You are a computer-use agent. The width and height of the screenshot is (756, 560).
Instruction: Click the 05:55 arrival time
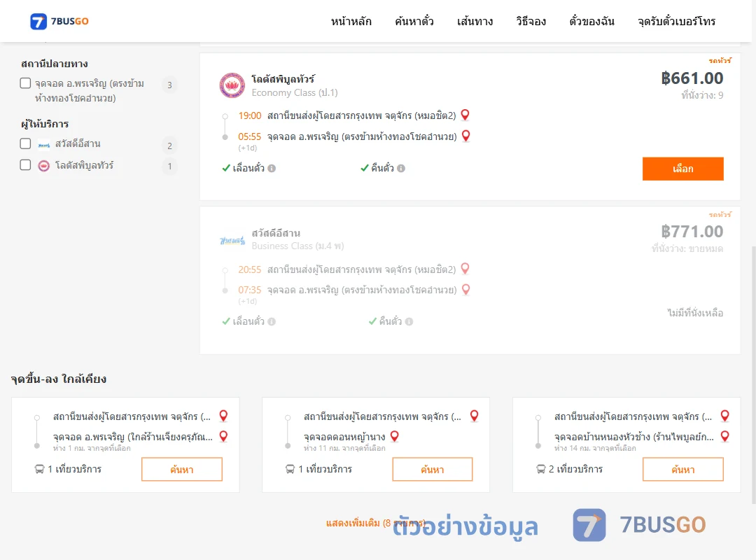[x=249, y=136]
